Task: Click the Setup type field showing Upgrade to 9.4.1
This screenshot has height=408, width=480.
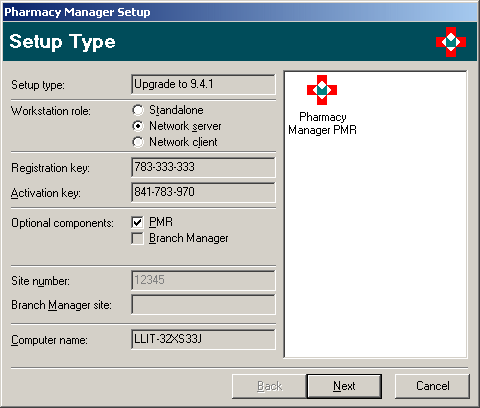Action: click(203, 84)
